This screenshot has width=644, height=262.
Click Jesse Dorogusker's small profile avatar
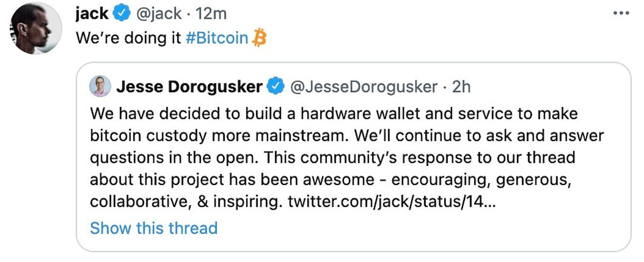(100, 87)
